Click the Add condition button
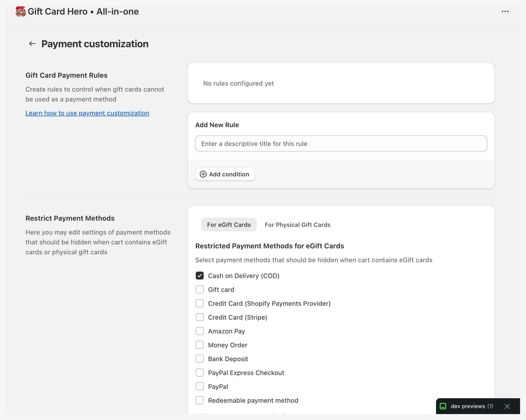This screenshot has width=526, height=420. [225, 174]
